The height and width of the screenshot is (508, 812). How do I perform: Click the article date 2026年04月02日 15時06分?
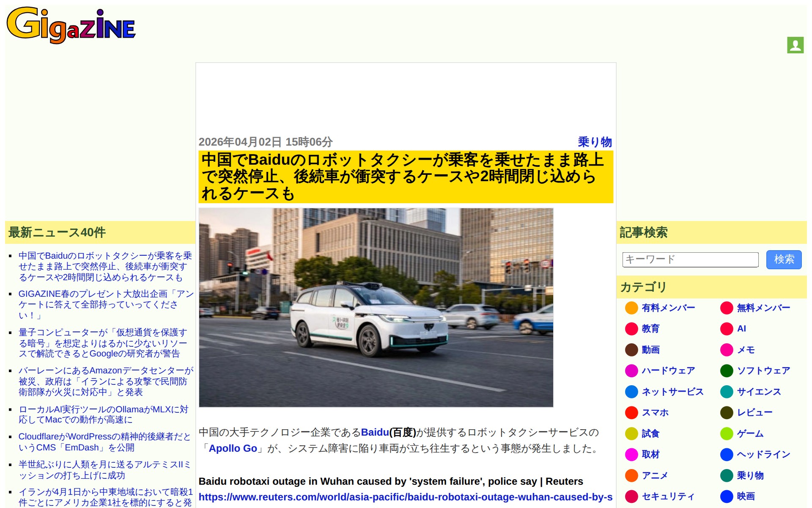(266, 142)
